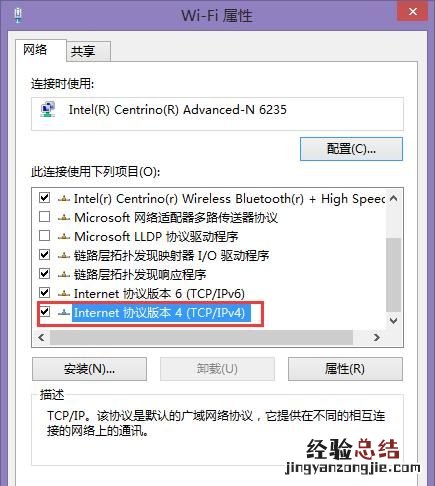Open adapter settings with 配置(C)... button
Screen dimensions: 435x486
(351, 149)
